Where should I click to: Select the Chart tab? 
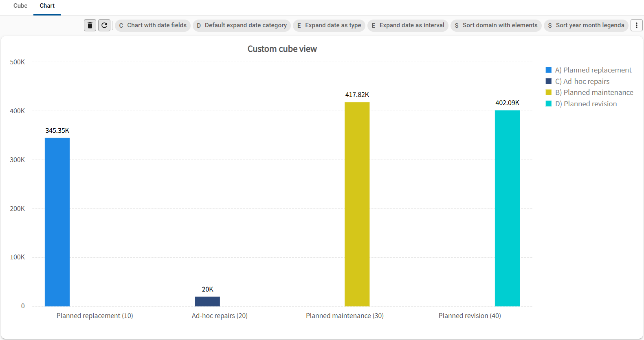(47, 6)
